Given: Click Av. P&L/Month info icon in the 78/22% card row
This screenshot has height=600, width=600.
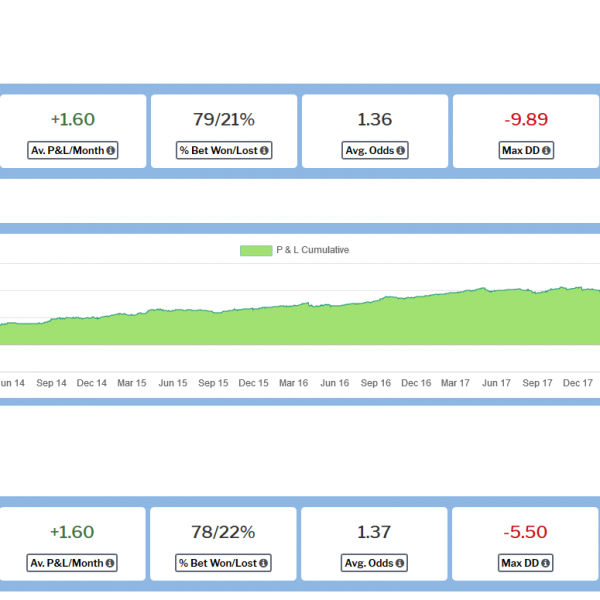Looking at the screenshot, I should coord(110,563).
